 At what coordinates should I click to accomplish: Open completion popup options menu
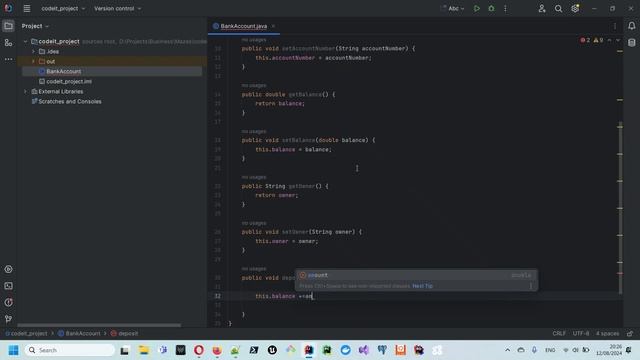[531, 286]
